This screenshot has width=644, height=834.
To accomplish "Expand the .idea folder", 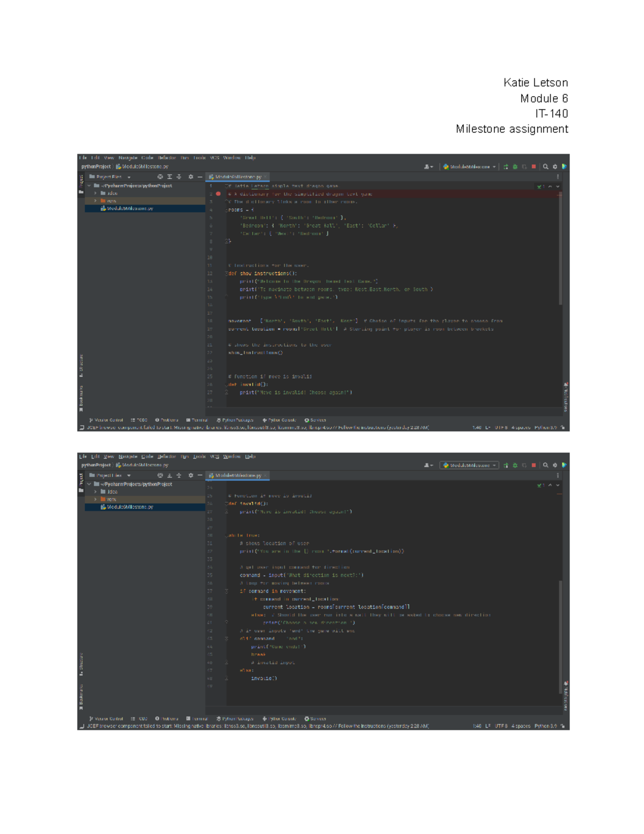I will pyautogui.click(x=96, y=193).
